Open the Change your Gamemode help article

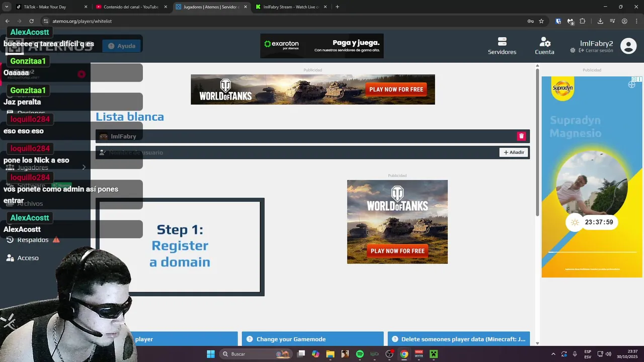[312, 339]
